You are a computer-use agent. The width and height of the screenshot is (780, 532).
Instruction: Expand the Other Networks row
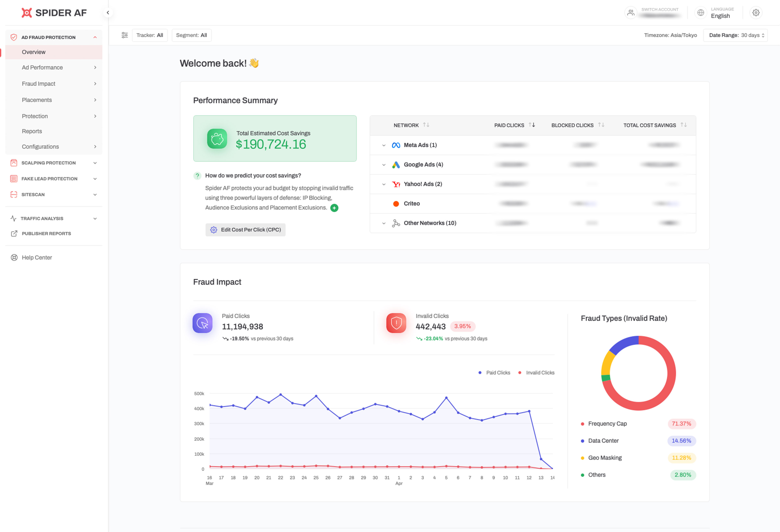coord(384,223)
